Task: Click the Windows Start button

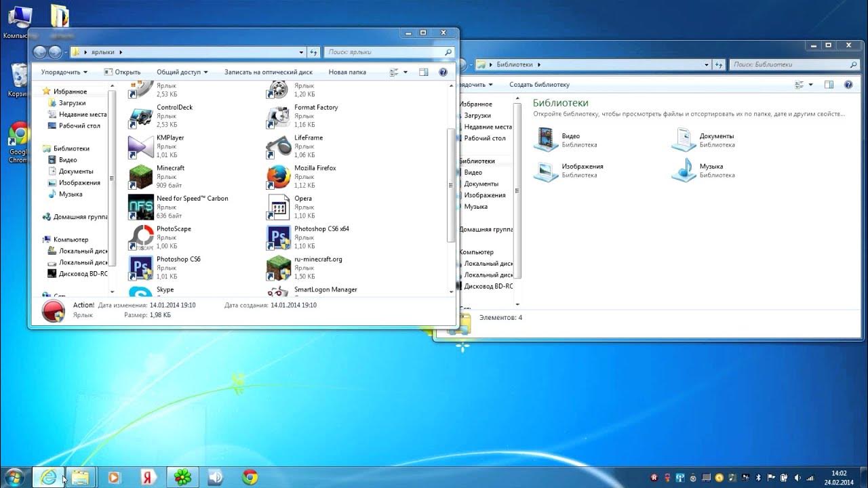Action: pyautogui.click(x=14, y=477)
